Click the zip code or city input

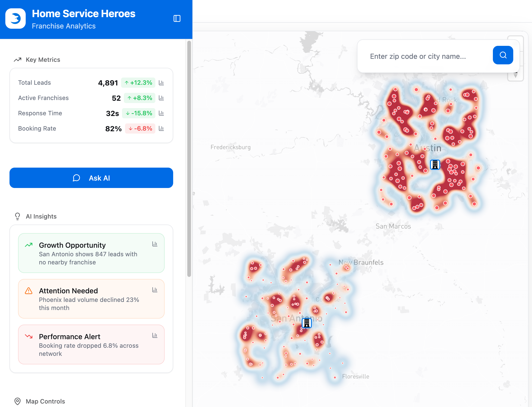click(x=426, y=56)
